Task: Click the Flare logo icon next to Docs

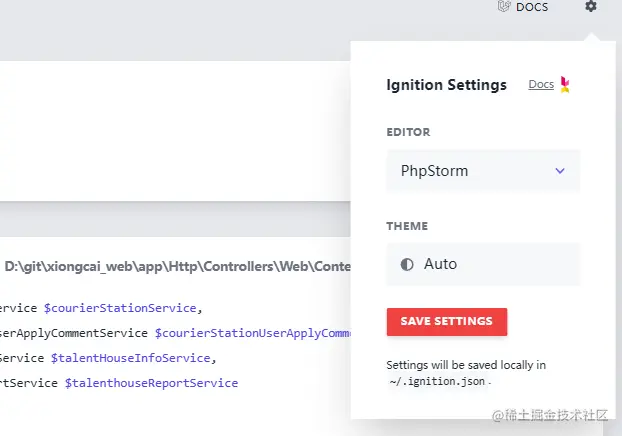Action: tap(565, 85)
